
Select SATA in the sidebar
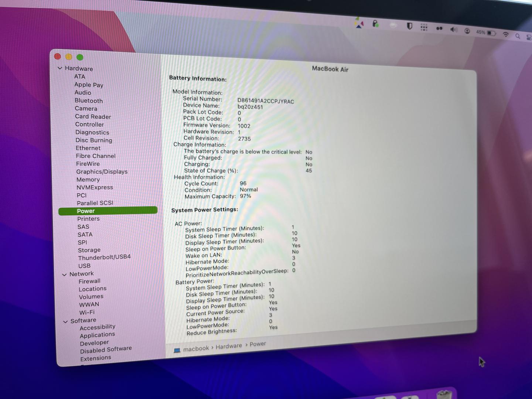click(85, 235)
